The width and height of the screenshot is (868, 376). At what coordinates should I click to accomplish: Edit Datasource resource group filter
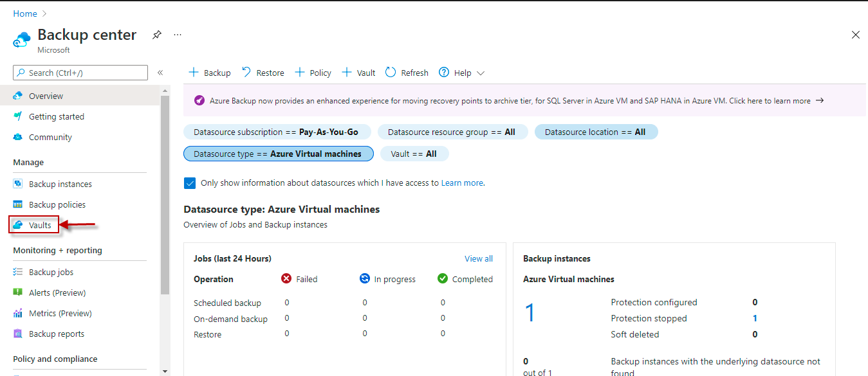[453, 132]
